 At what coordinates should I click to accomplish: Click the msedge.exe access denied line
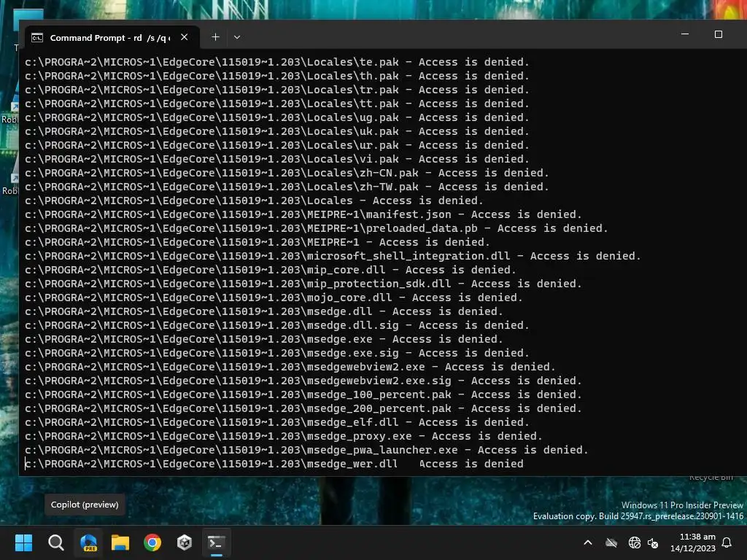pos(264,339)
